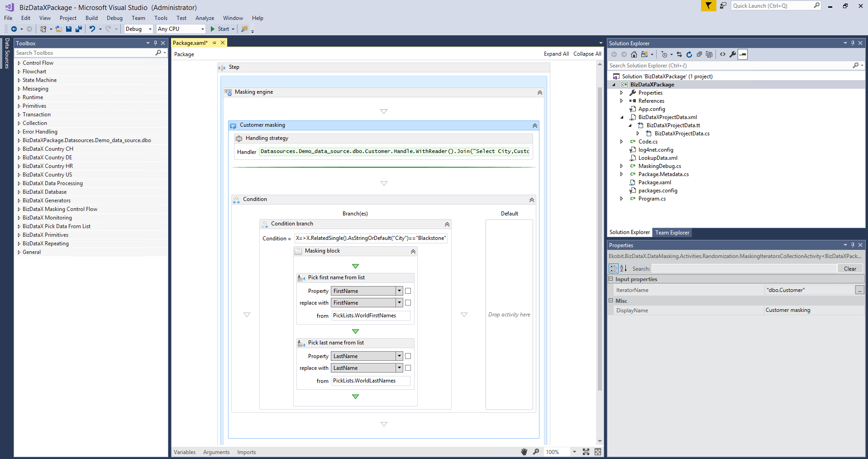Click the Navigate Backward arrow in main toolbar
Viewport: 868px width, 459px height.
click(14, 29)
